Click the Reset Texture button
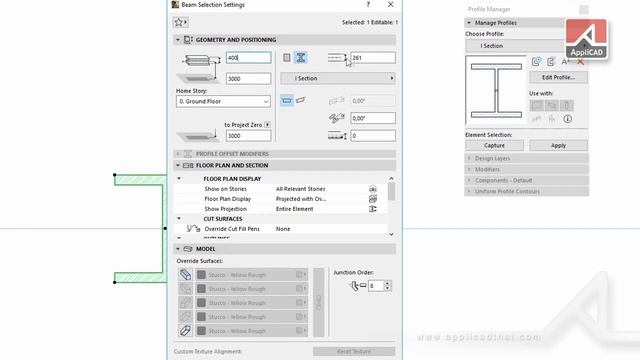This screenshot has height=360, width=640. tap(354, 351)
